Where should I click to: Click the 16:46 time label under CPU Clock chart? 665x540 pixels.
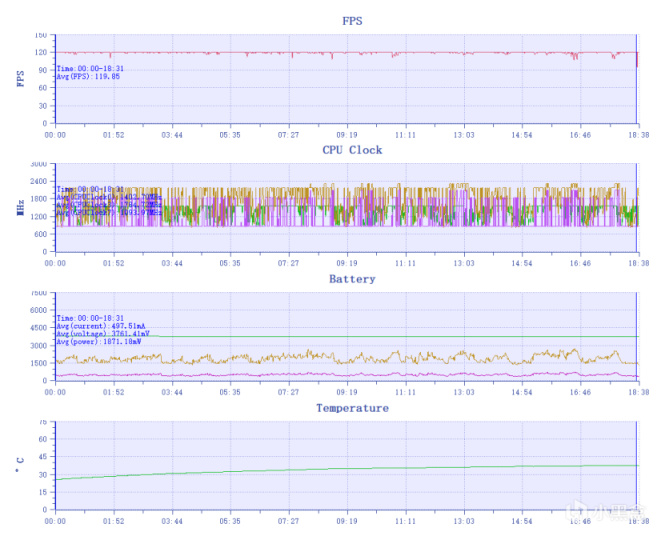point(580,263)
